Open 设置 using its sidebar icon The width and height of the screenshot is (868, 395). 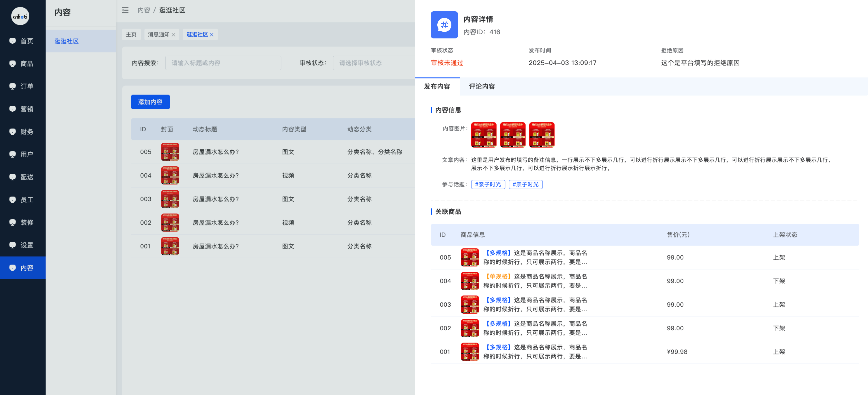coord(12,245)
